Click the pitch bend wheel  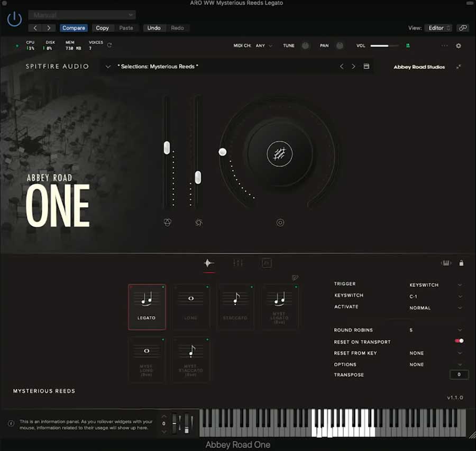174,423
